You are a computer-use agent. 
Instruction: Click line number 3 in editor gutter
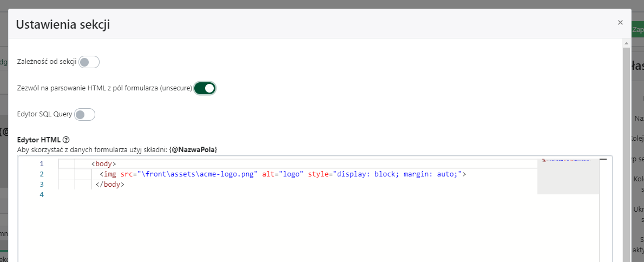point(41,185)
